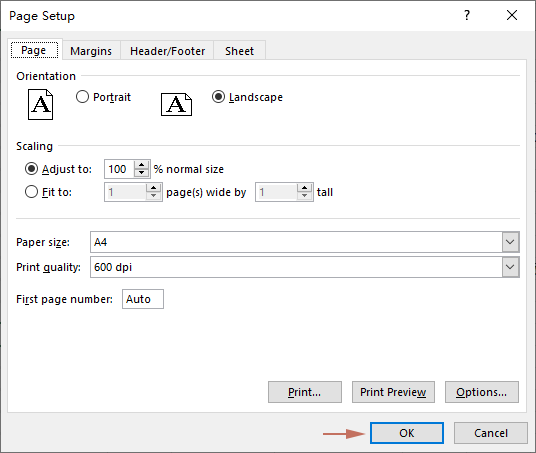The image size is (536, 453).
Task: Increase pages wide using spinner up arrow
Action: point(154,188)
